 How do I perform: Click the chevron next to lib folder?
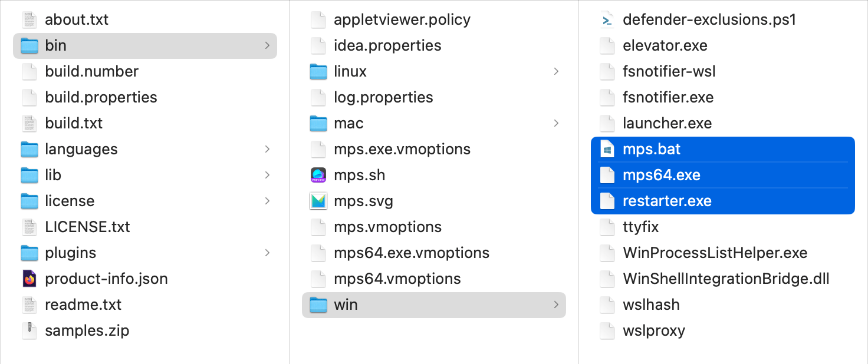[x=268, y=175]
